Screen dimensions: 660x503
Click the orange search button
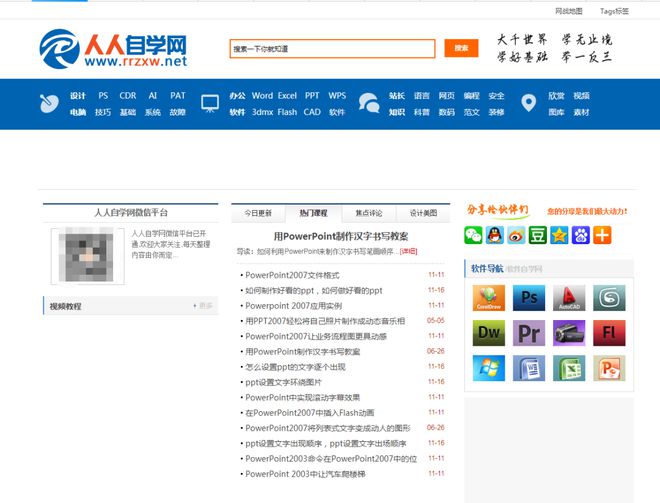pos(461,48)
